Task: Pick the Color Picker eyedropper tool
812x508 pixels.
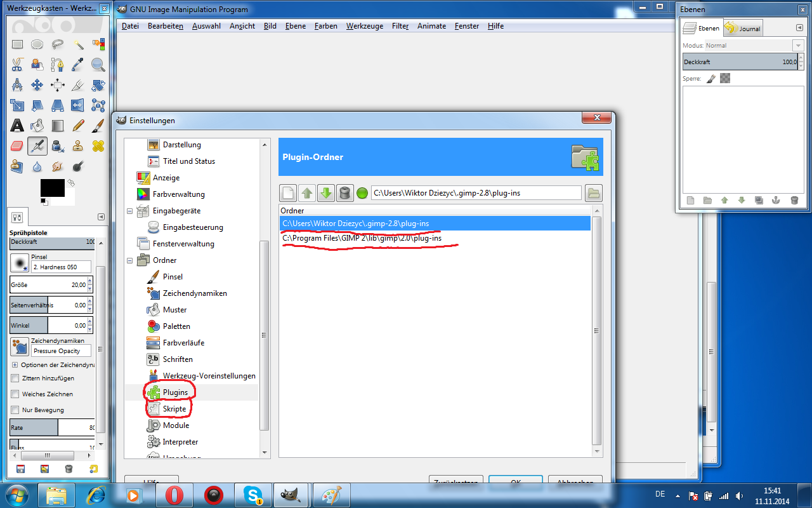Action: pyautogui.click(x=78, y=65)
